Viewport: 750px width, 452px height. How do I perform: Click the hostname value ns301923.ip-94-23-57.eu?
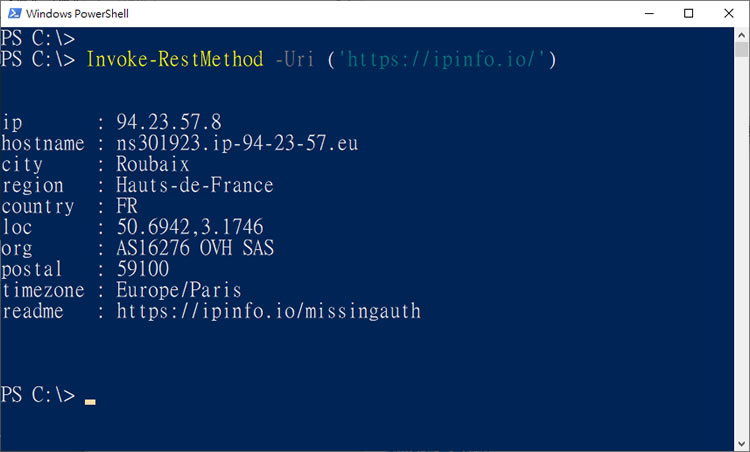tap(237, 144)
